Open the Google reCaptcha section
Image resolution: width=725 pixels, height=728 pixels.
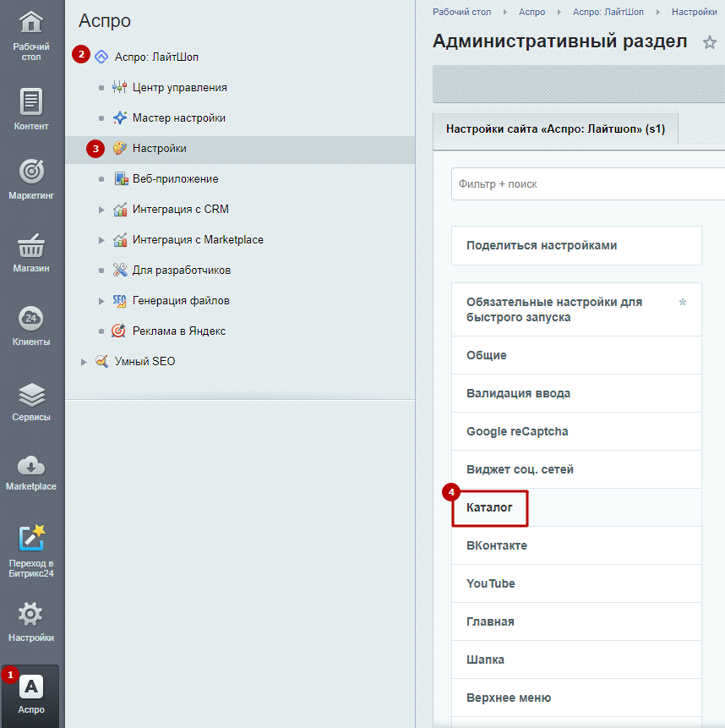pyautogui.click(x=576, y=431)
